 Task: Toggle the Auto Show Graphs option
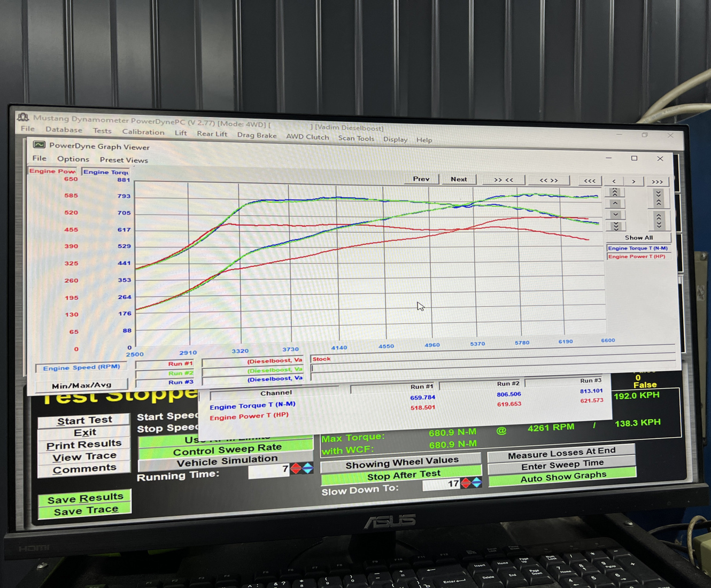[x=563, y=477]
